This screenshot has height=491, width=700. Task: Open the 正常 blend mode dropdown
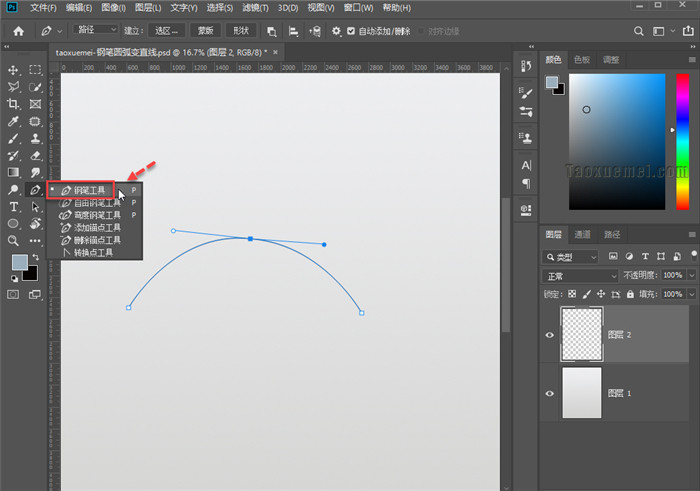[579, 275]
